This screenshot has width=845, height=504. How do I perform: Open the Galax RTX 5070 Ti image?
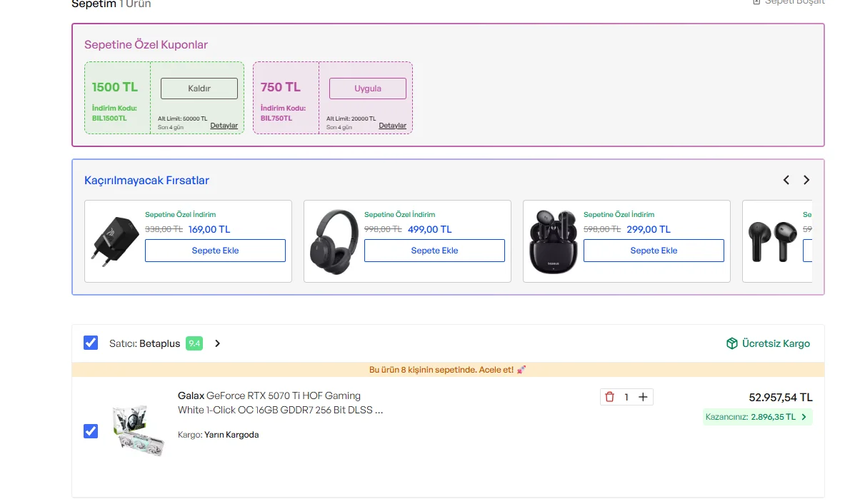pyautogui.click(x=139, y=430)
